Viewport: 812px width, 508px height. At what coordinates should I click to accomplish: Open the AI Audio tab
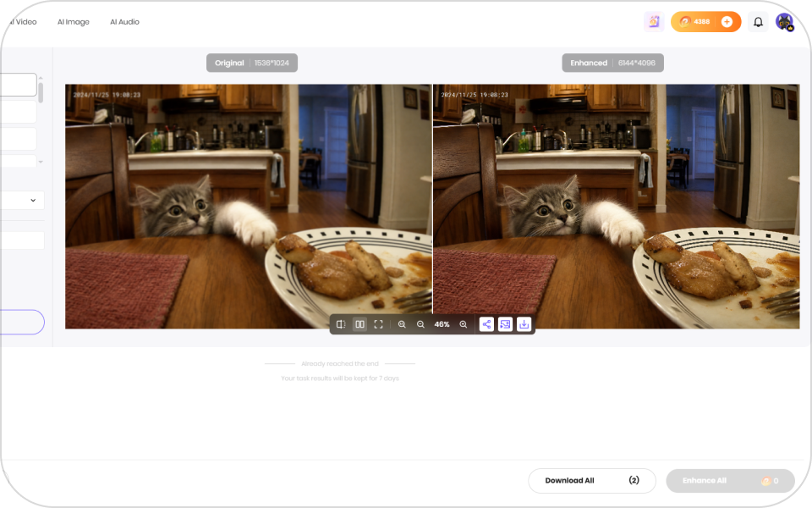124,22
